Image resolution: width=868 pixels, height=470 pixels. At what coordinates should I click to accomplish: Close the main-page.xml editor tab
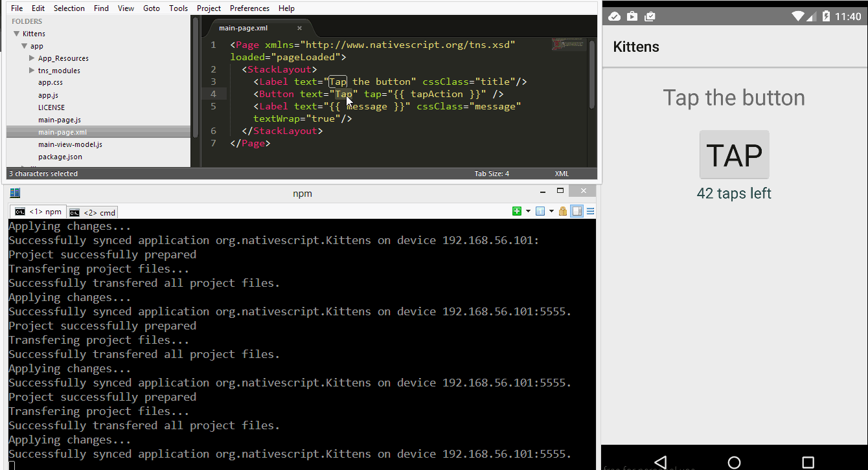tap(299, 28)
